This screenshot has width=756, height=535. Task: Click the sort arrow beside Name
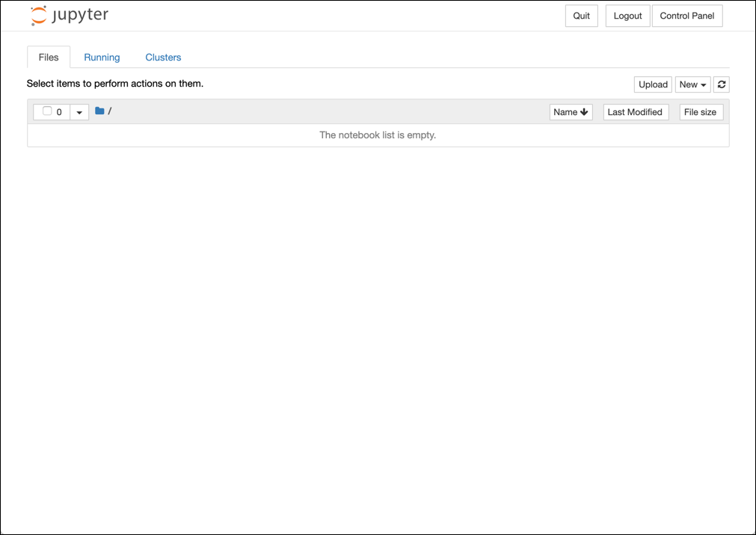pos(584,112)
